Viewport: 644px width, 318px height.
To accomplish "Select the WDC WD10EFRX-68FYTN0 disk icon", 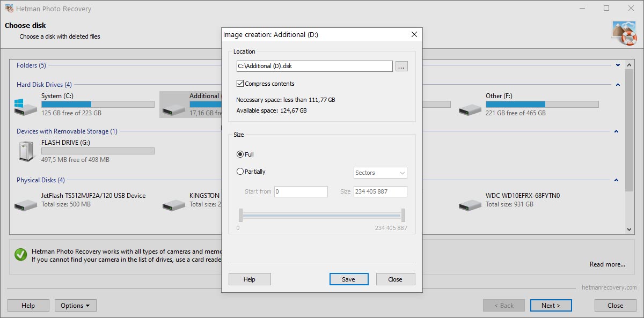I will click(471, 204).
